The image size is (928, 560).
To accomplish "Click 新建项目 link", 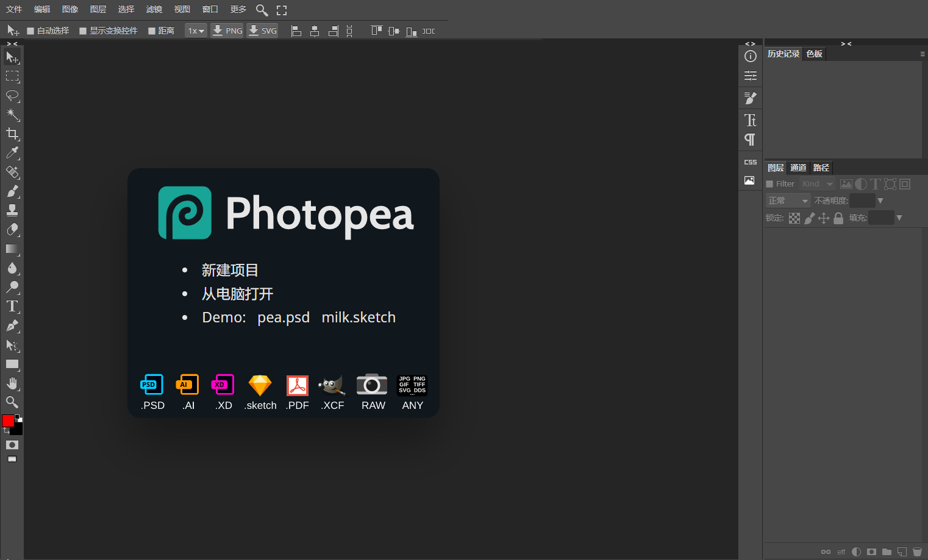I will [230, 270].
